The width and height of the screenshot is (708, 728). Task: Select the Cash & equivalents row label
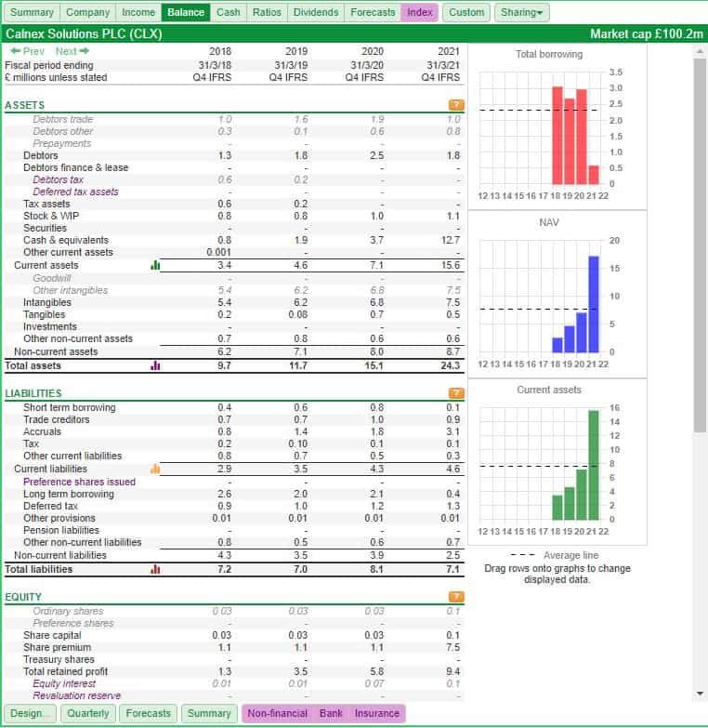tap(66, 240)
